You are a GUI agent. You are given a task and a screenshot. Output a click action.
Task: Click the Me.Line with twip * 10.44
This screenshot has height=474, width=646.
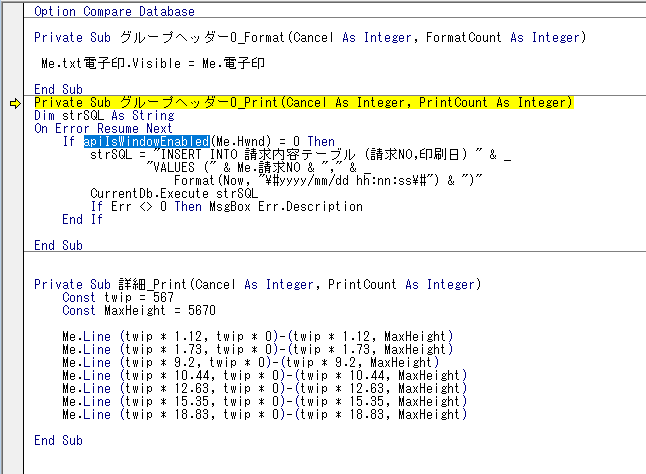pos(264,376)
